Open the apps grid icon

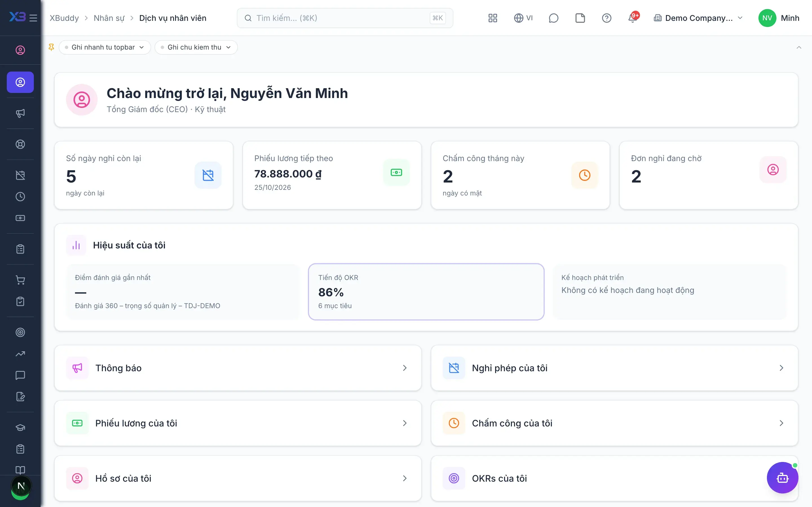(493, 18)
